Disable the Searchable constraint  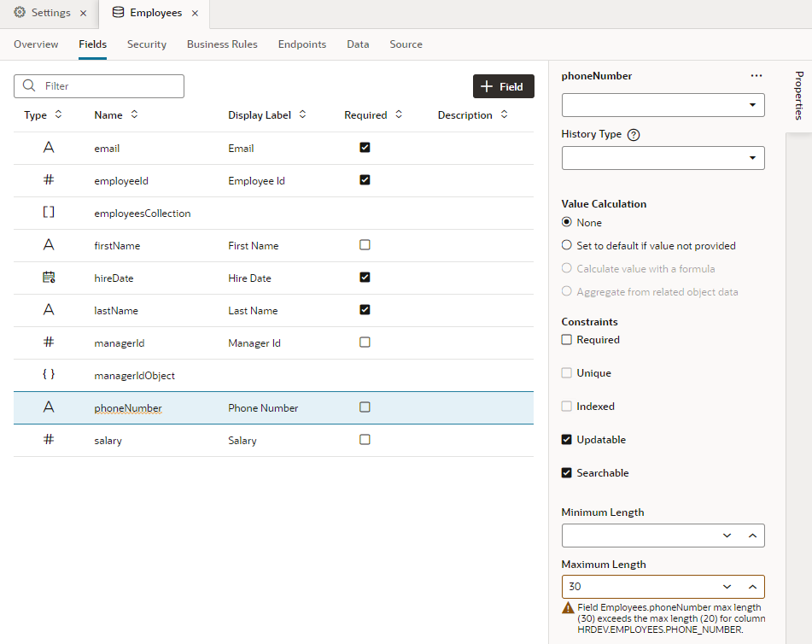(567, 472)
